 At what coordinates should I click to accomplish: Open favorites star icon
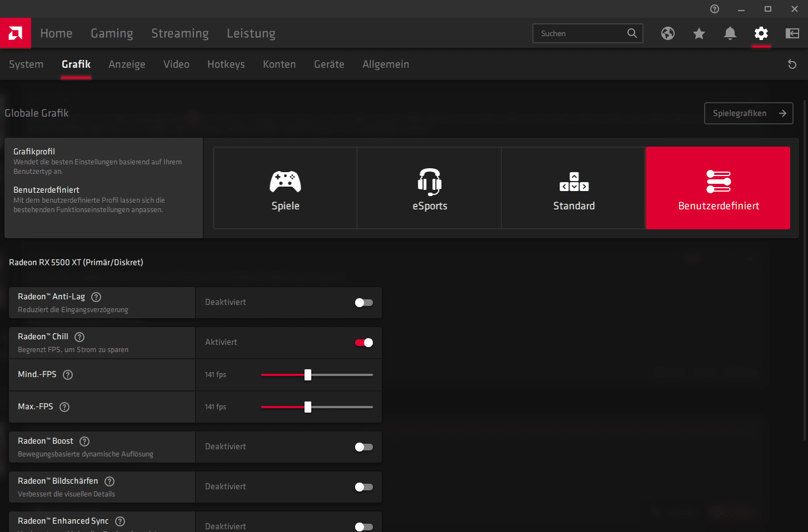click(699, 34)
